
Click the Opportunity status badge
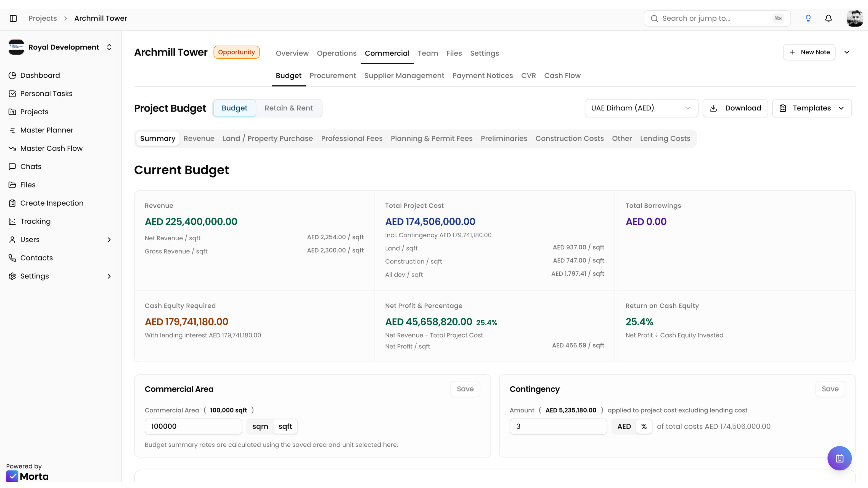236,52
